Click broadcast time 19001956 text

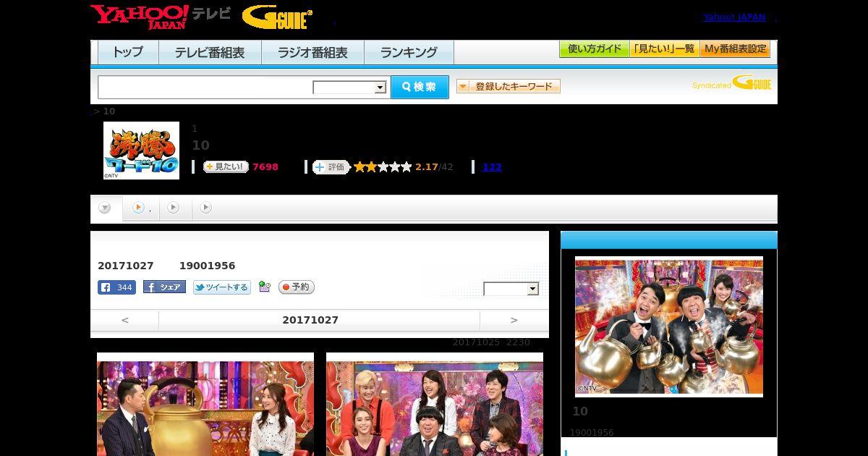(x=207, y=266)
